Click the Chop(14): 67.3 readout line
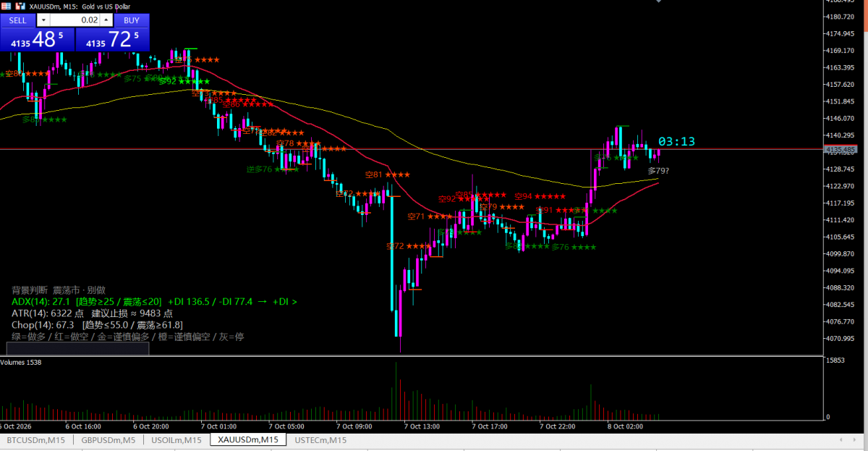Screen dimensions: 868x451 97,325
